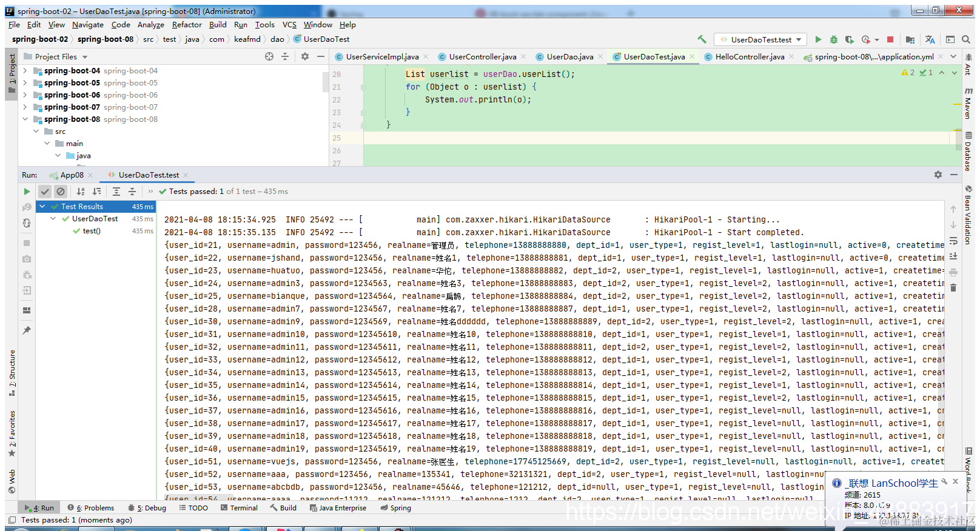
Task: Collapse the spring-boot-08 module node
Action: (25, 119)
